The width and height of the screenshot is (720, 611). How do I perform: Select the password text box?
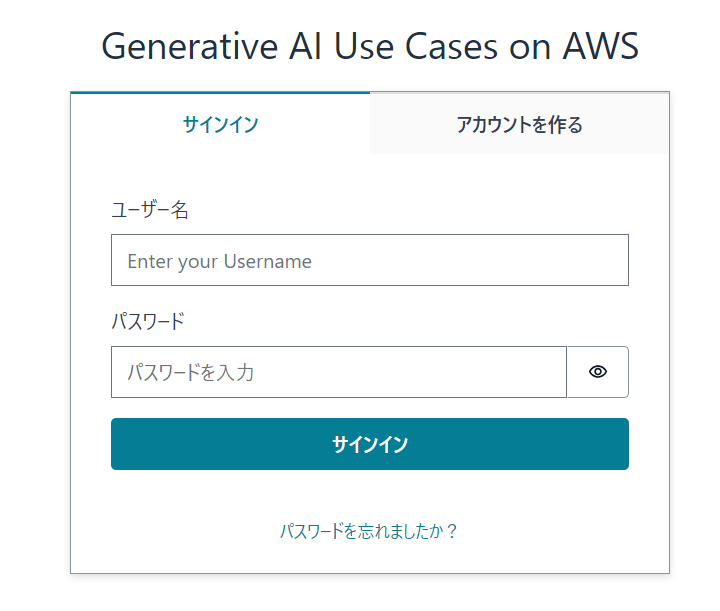(339, 372)
